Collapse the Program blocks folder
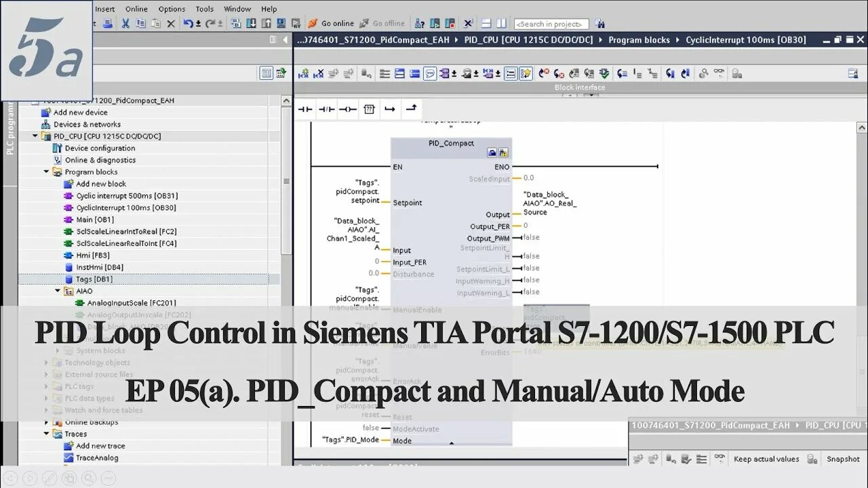Image resolution: width=868 pixels, height=488 pixels. 47,172
